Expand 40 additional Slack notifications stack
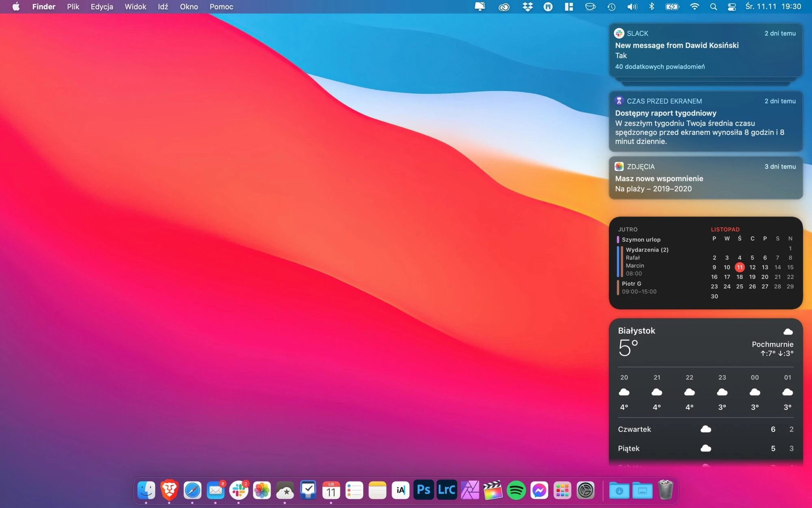 [x=660, y=67]
